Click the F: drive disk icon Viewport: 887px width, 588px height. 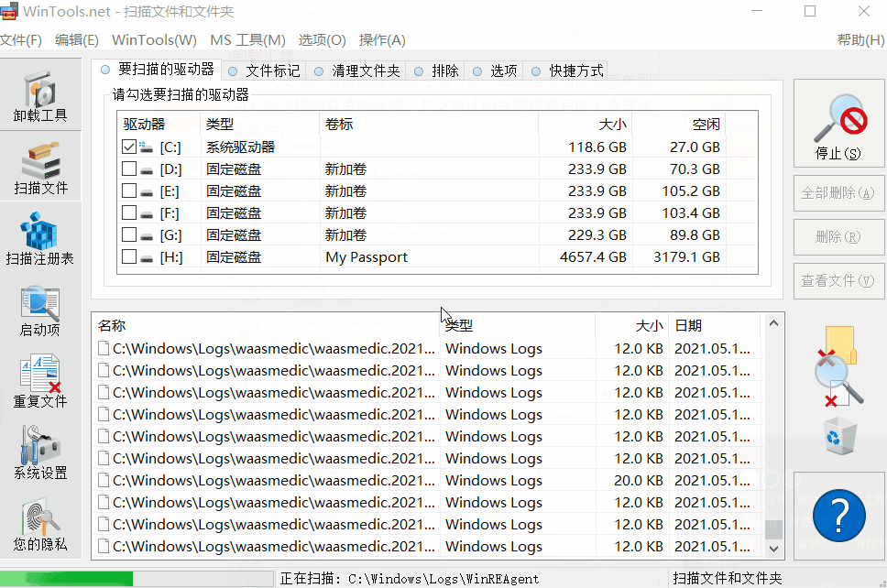[147, 214]
